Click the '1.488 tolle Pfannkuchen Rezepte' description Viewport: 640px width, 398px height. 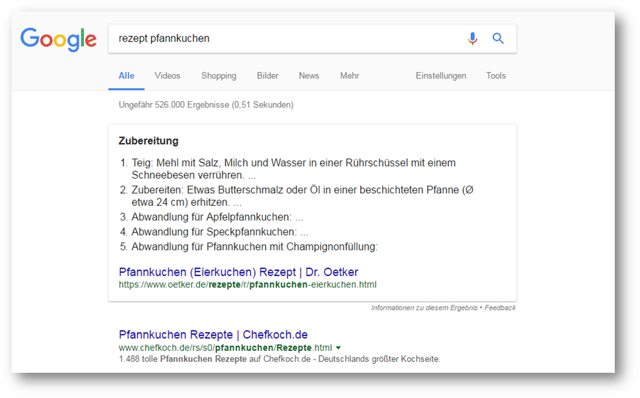[x=280, y=359]
